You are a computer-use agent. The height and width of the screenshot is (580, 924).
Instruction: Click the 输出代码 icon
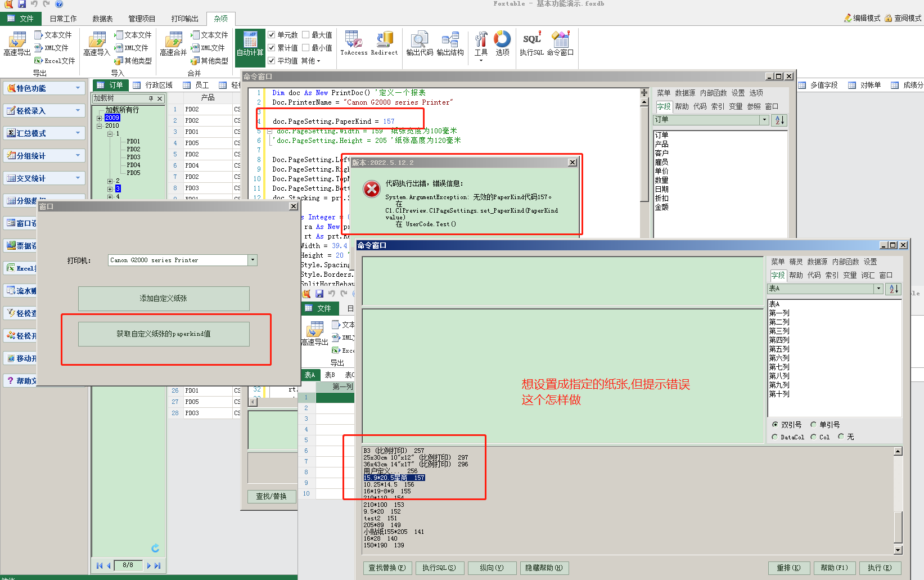[x=420, y=44]
